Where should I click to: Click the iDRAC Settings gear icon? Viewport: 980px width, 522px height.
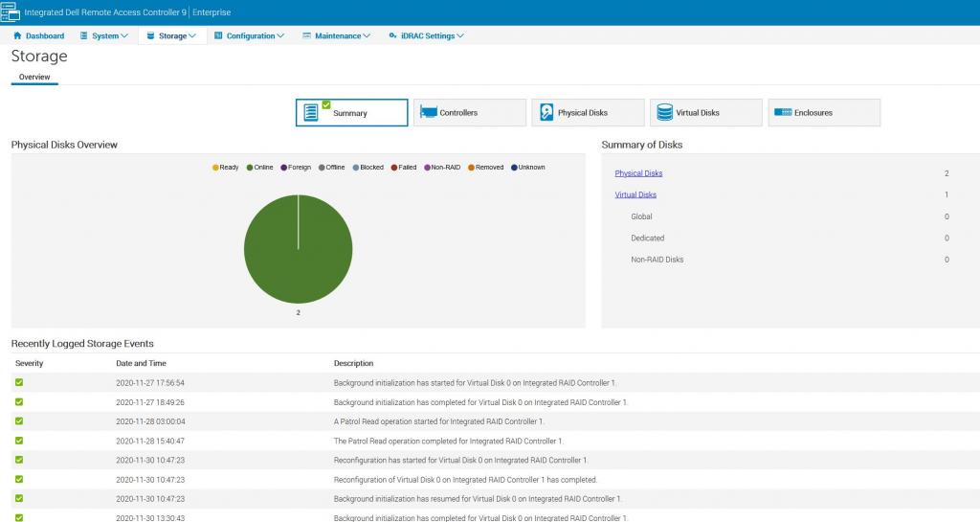pyautogui.click(x=392, y=35)
